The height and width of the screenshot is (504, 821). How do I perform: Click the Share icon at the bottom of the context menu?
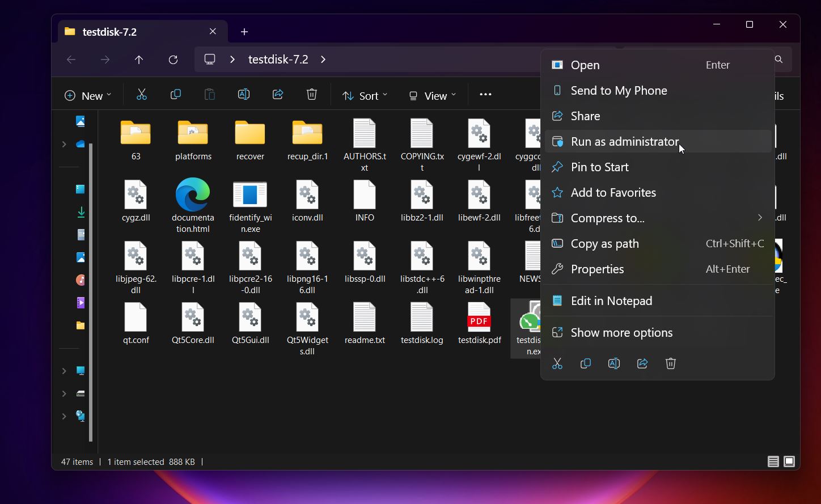(642, 363)
